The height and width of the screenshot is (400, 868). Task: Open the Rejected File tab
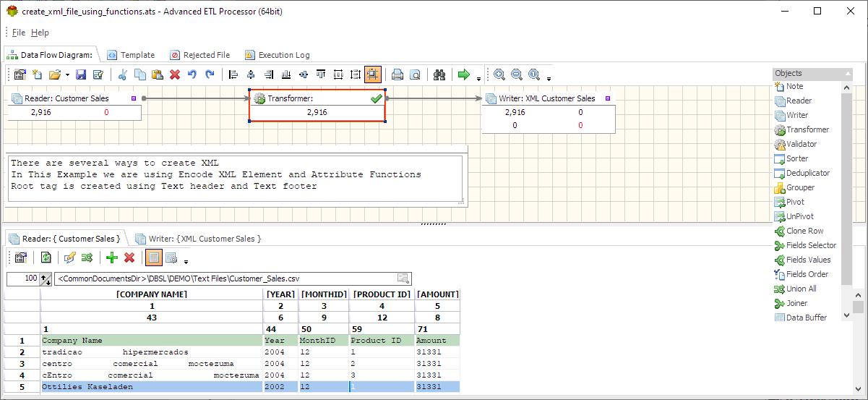coord(199,55)
